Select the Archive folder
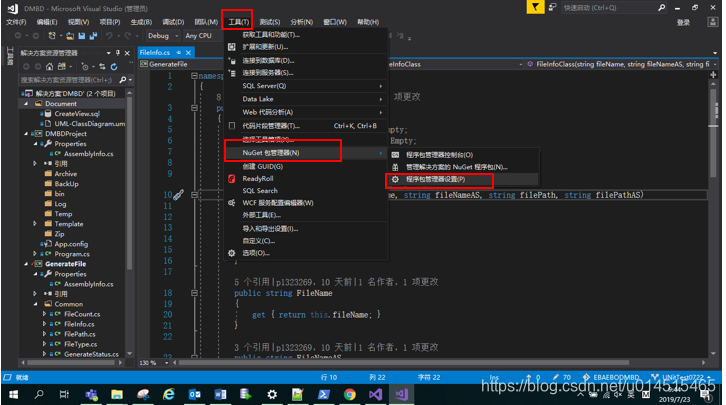726x405 pixels. 66,174
